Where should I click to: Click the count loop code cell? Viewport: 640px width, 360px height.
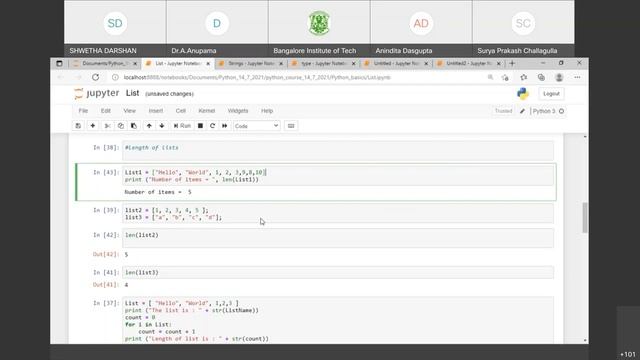tap(338, 320)
